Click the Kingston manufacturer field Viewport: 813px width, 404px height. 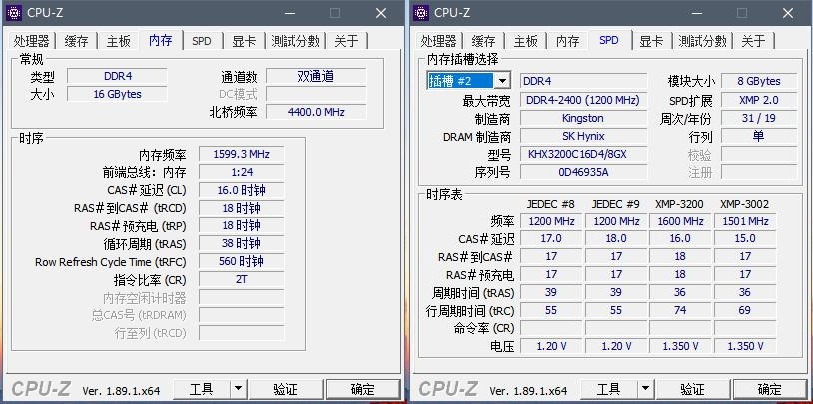[x=583, y=118]
